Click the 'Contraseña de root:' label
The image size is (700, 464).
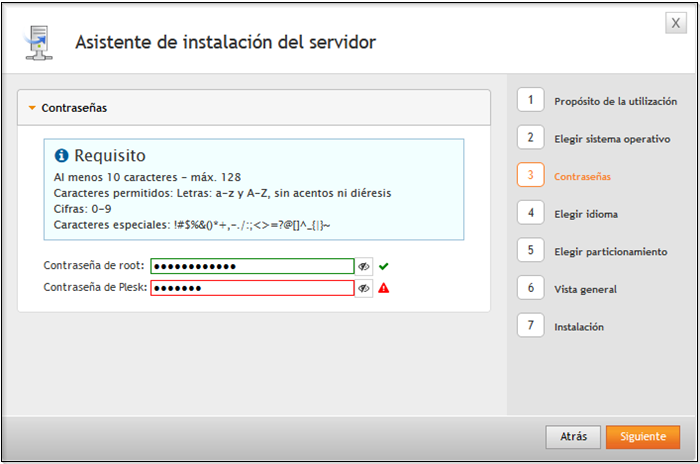(94, 265)
